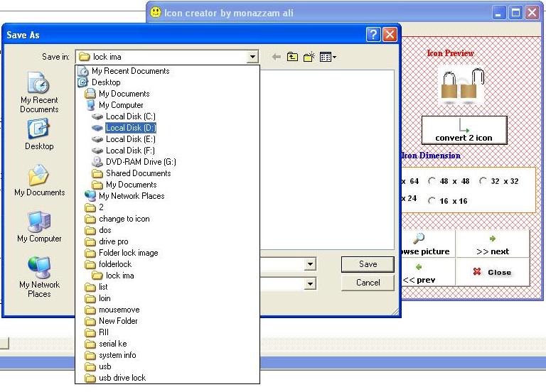This screenshot has height=392, width=546.
Task: Choose DVD-RAM Drive (G:)
Action: (168, 162)
